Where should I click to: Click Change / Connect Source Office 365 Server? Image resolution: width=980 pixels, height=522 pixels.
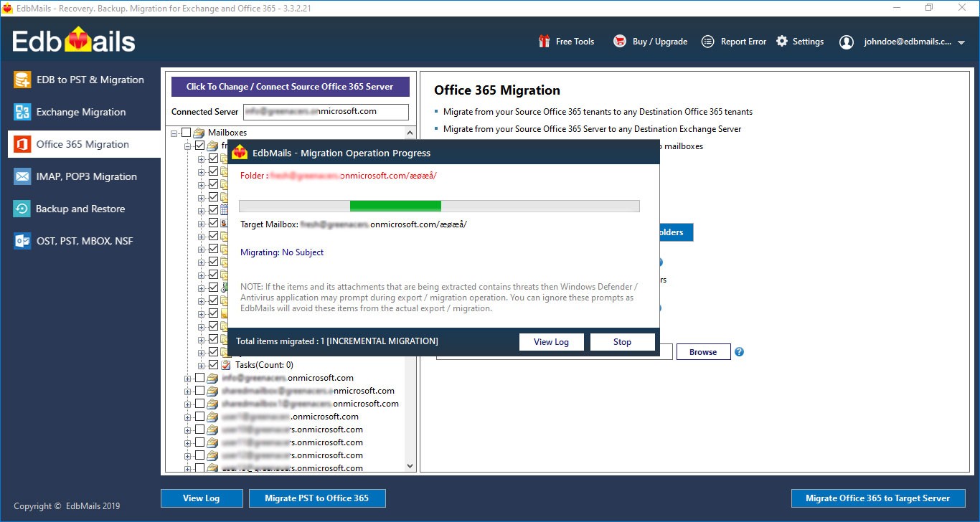tap(290, 87)
